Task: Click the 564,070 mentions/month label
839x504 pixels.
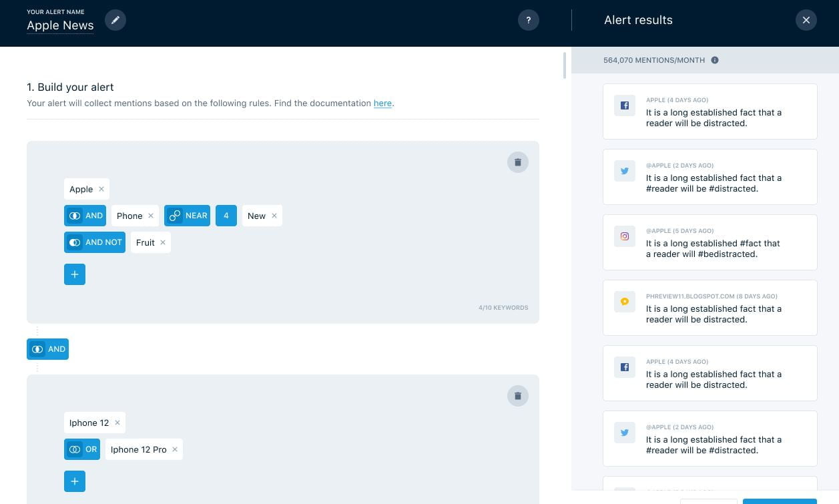Action: tap(654, 60)
